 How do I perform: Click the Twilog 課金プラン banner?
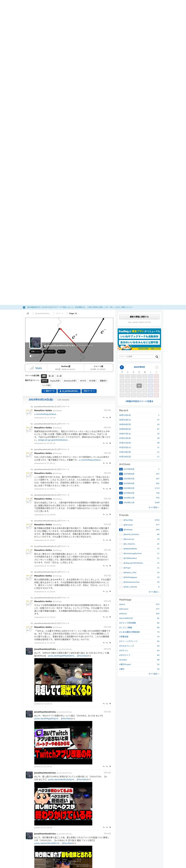(x=139, y=339)
